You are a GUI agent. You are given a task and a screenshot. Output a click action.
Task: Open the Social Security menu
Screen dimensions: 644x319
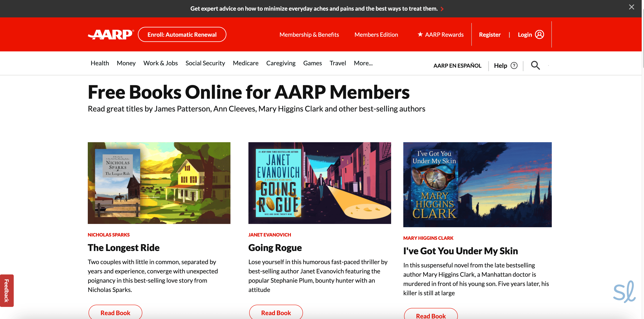[205, 63]
